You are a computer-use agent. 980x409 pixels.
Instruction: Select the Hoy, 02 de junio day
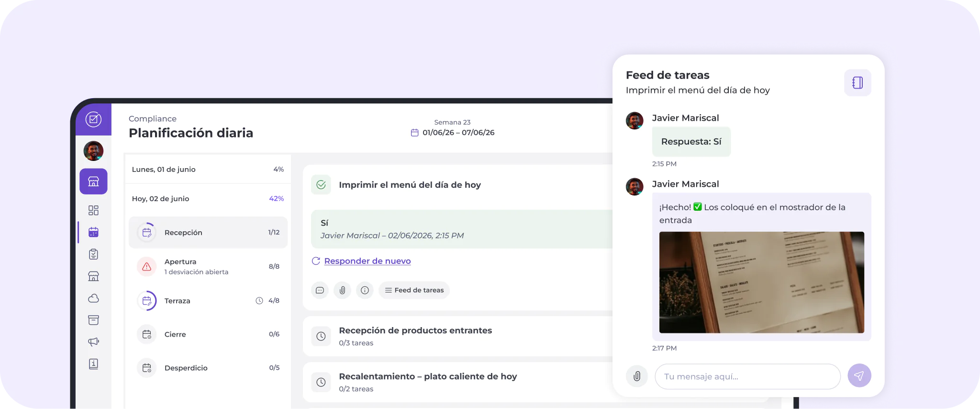click(x=208, y=198)
